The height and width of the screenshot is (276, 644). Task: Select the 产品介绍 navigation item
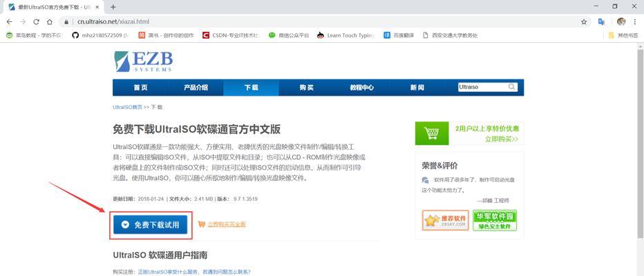[196, 88]
